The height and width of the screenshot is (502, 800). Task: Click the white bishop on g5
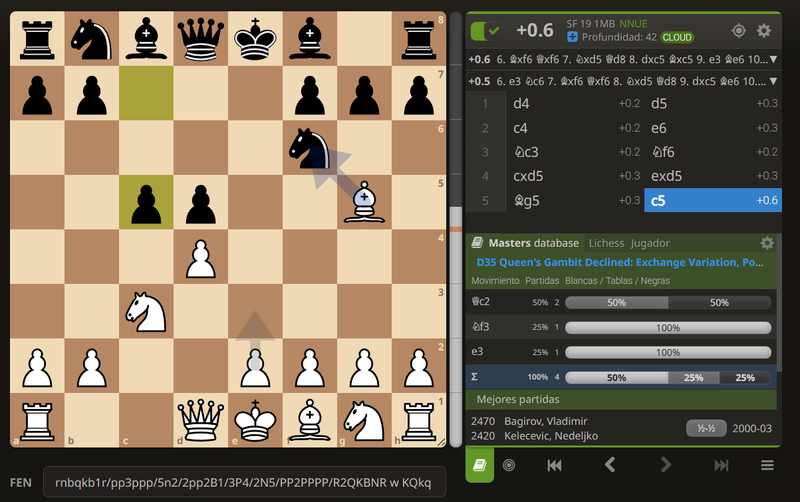pos(364,202)
